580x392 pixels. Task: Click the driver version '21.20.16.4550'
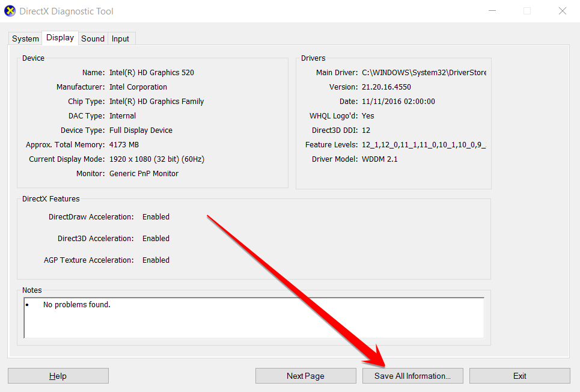[x=386, y=87]
